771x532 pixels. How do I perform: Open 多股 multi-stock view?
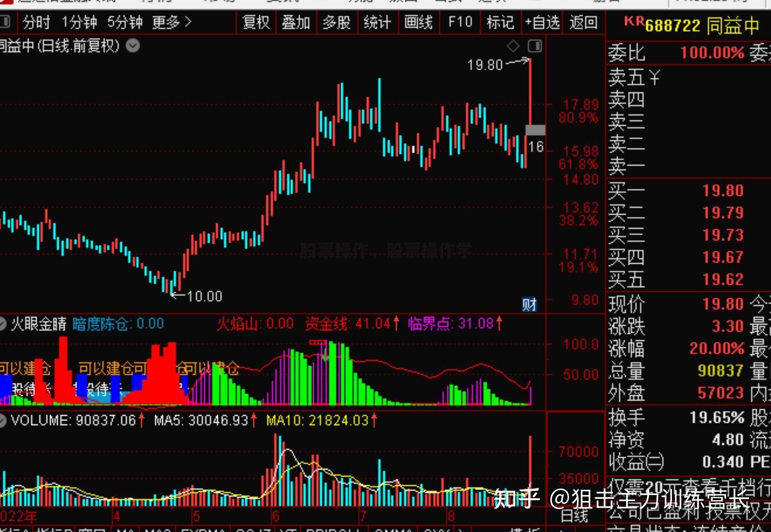pyautogui.click(x=336, y=22)
